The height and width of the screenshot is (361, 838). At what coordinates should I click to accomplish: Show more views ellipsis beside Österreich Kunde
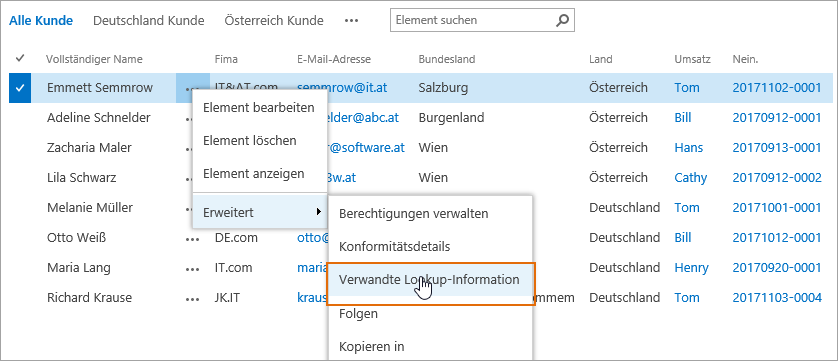(x=351, y=21)
